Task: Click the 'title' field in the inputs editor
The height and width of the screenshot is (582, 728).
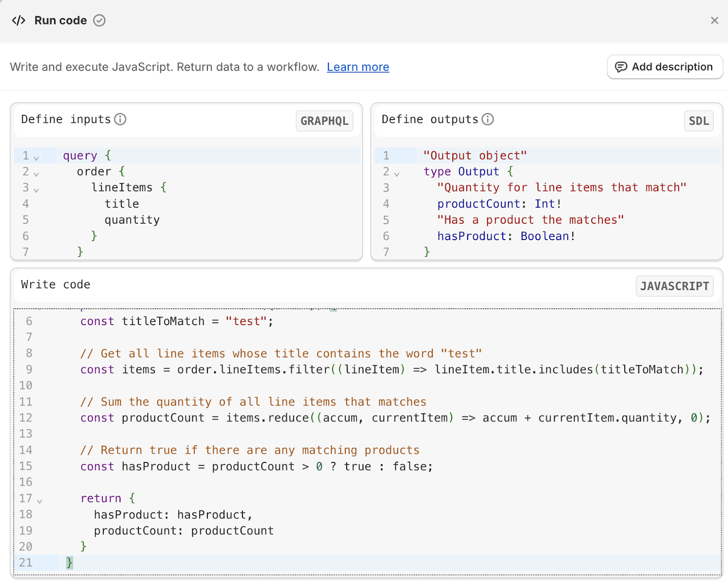Action: click(x=122, y=204)
